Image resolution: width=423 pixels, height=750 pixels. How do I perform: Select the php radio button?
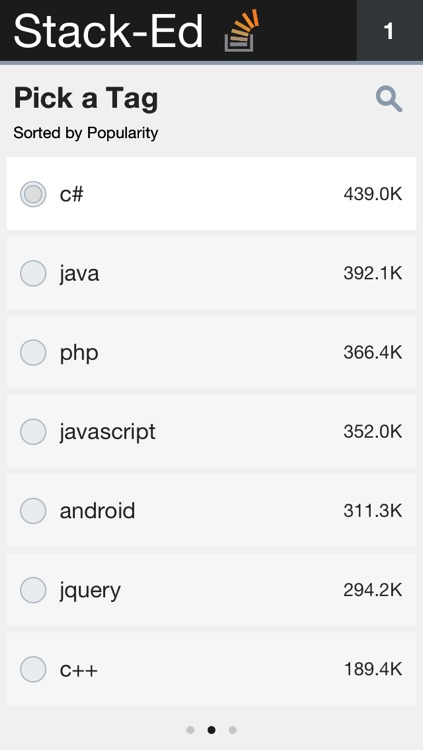(x=33, y=353)
